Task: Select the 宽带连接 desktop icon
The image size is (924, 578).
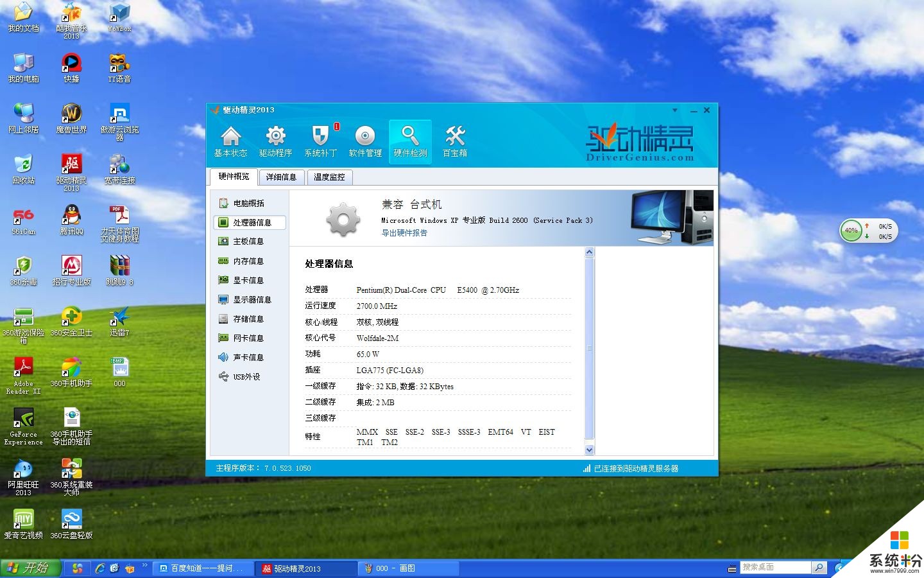Action: pyautogui.click(x=119, y=170)
